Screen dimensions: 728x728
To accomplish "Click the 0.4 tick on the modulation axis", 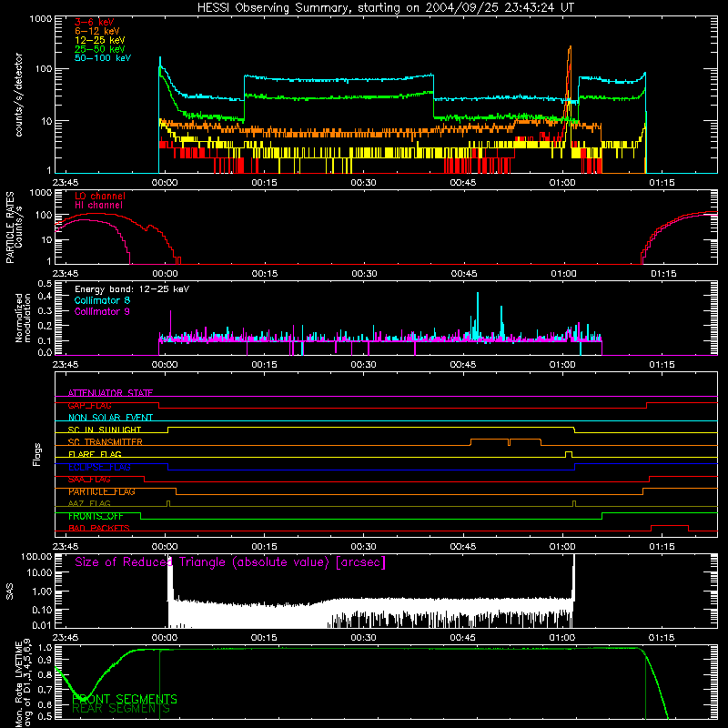I will point(45,296).
